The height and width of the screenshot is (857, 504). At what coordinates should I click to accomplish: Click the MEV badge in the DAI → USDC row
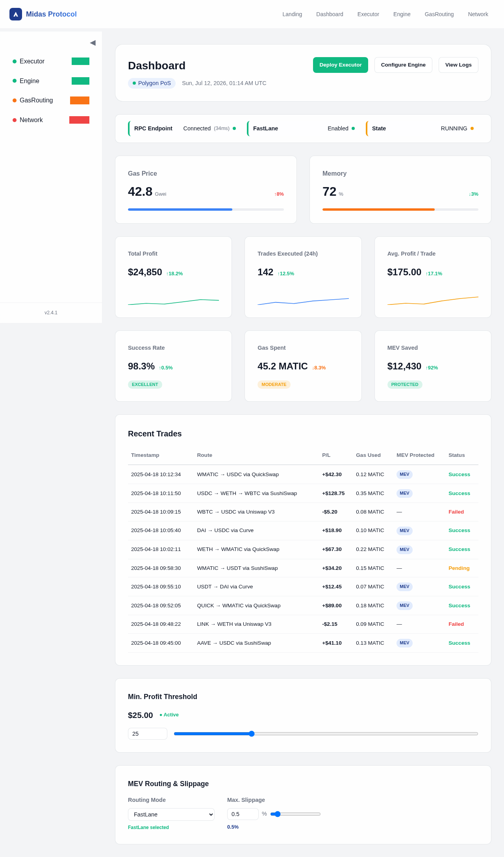tap(404, 531)
